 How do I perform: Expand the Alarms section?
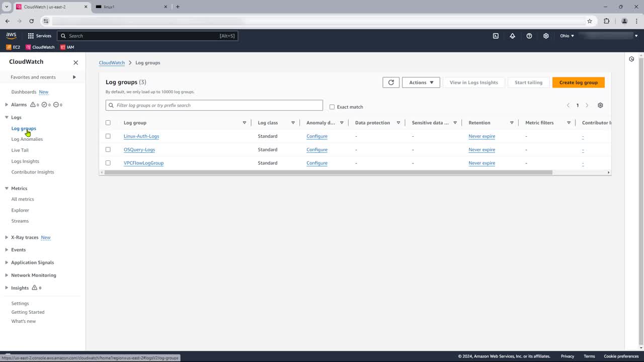pyautogui.click(x=7, y=105)
